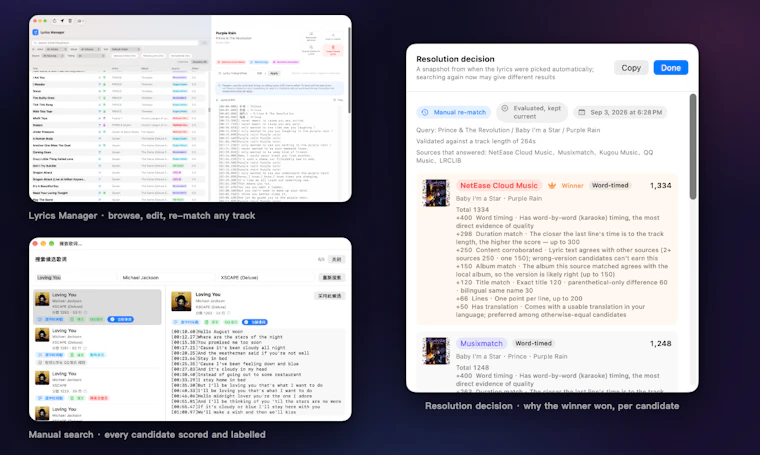The image size is (760, 455).
Task: Click the Resolution decision vertical scrollbar
Action: (693, 147)
